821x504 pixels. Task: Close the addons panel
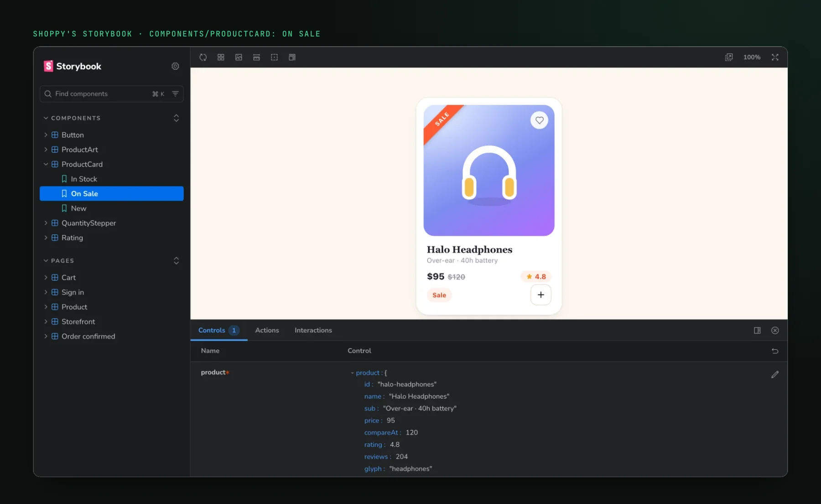click(775, 330)
